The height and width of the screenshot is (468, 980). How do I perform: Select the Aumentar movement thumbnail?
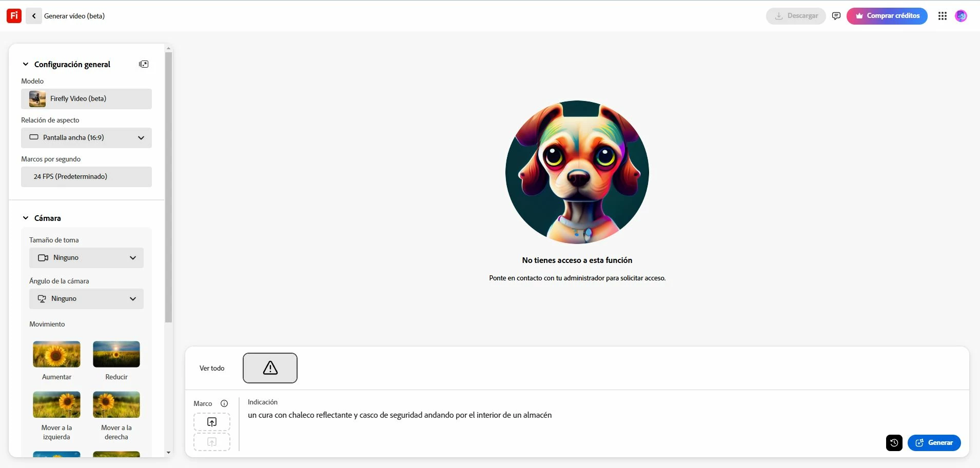coord(56,354)
